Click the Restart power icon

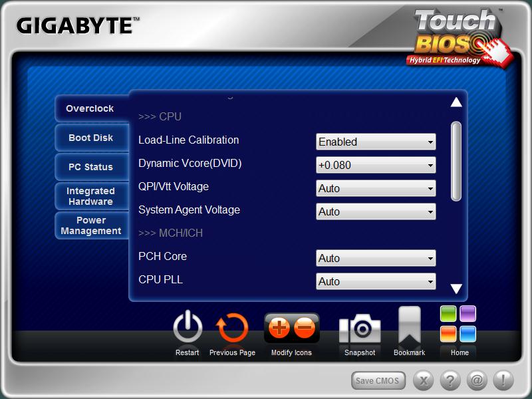pyautogui.click(x=188, y=329)
